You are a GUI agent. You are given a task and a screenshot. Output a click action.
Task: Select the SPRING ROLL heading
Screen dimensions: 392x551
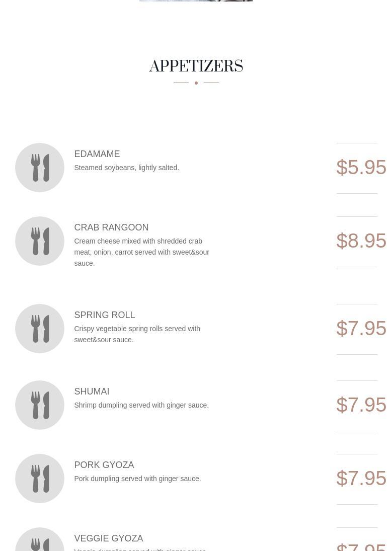105,315
